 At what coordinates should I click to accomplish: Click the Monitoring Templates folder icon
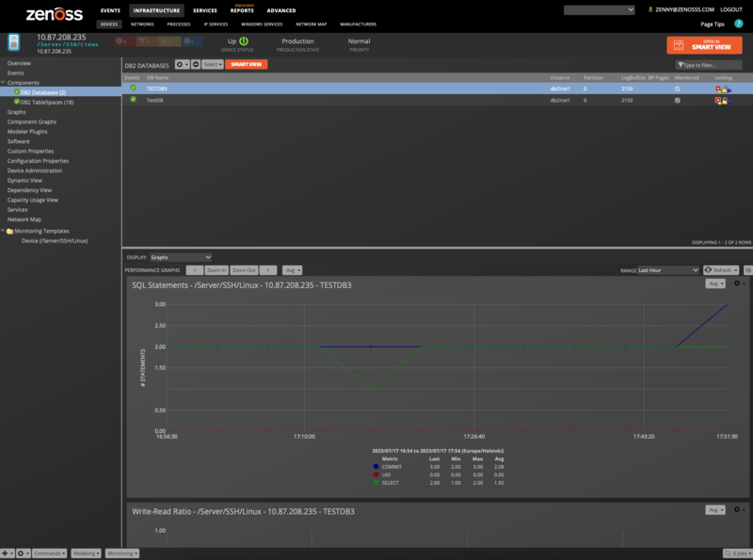pyautogui.click(x=9, y=231)
